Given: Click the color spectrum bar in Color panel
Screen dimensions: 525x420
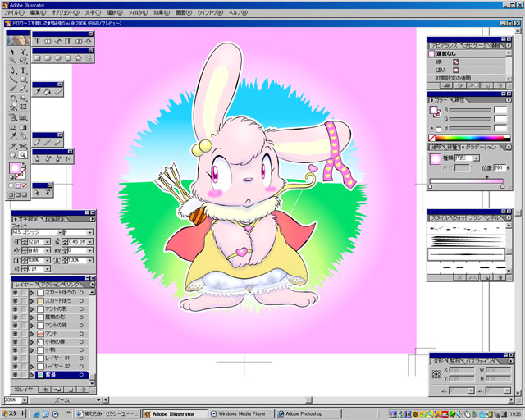Looking at the screenshot, I should (470, 138).
